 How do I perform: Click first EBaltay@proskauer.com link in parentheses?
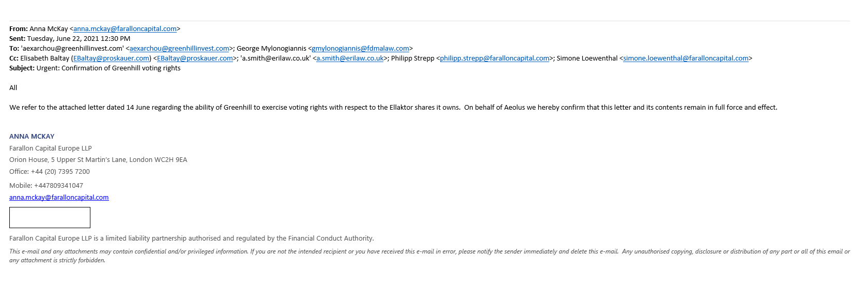pos(111,58)
